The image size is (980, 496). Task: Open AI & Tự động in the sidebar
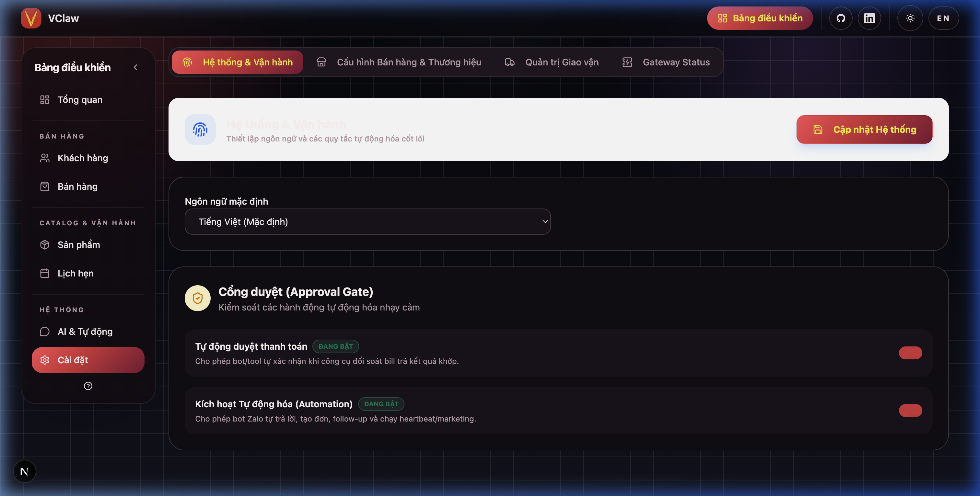pyautogui.click(x=88, y=332)
